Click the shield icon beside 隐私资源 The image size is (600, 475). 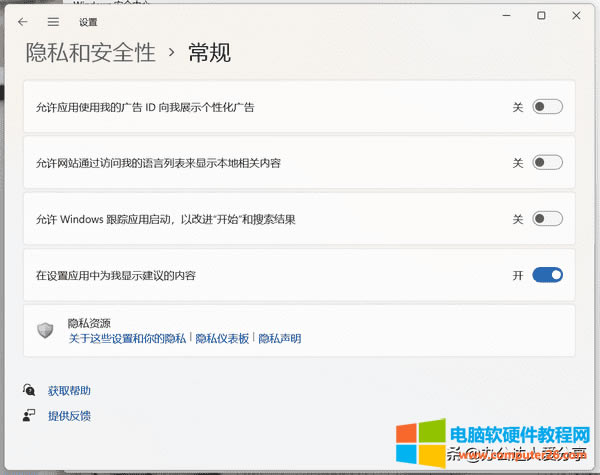45,331
